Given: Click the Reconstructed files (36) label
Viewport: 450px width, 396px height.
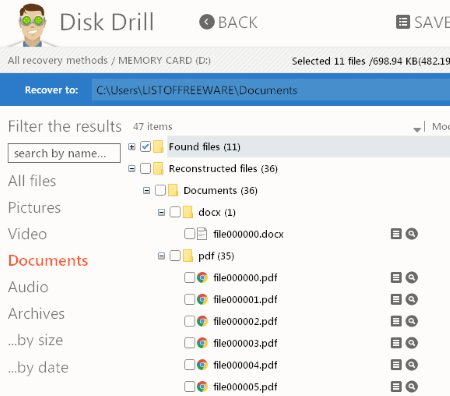Looking at the screenshot, I should pos(223,169).
